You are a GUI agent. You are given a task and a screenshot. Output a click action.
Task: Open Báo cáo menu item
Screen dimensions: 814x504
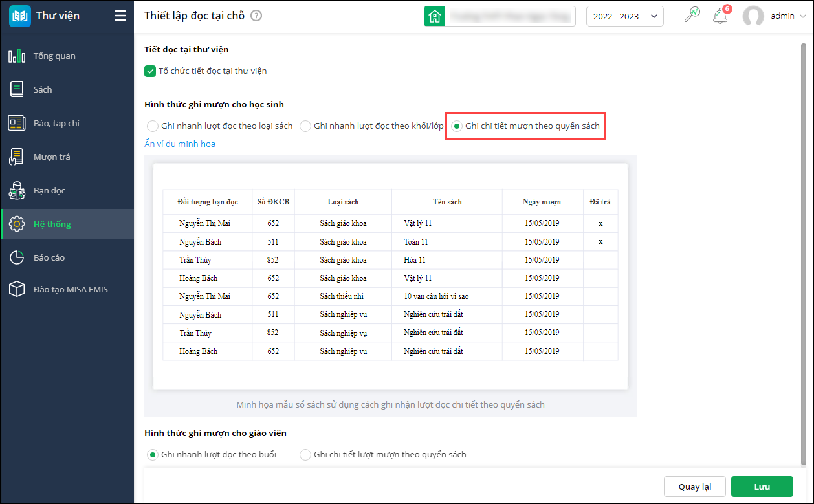67,257
